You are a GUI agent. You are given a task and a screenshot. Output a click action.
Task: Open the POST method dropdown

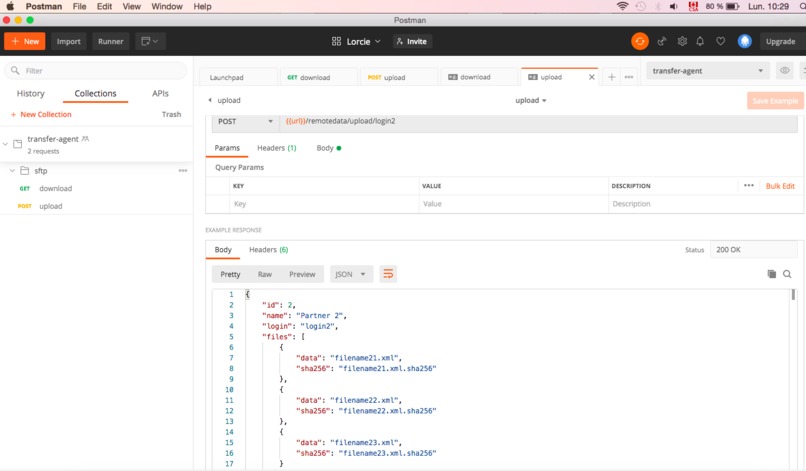(x=245, y=121)
